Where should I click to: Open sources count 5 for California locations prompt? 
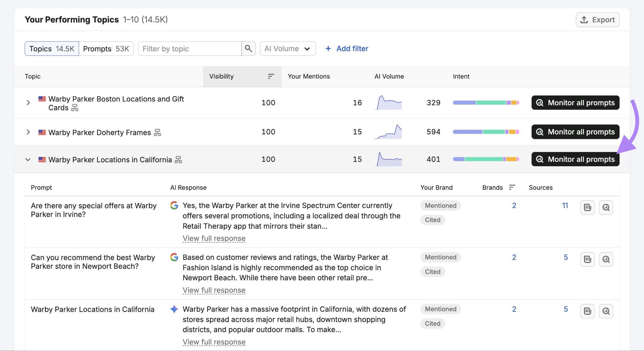click(x=566, y=309)
